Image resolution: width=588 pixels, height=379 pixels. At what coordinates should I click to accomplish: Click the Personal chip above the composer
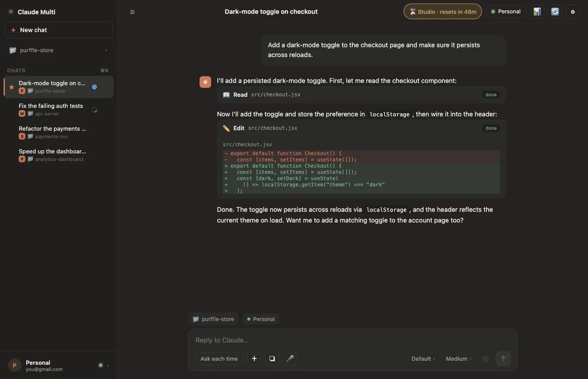tap(261, 319)
